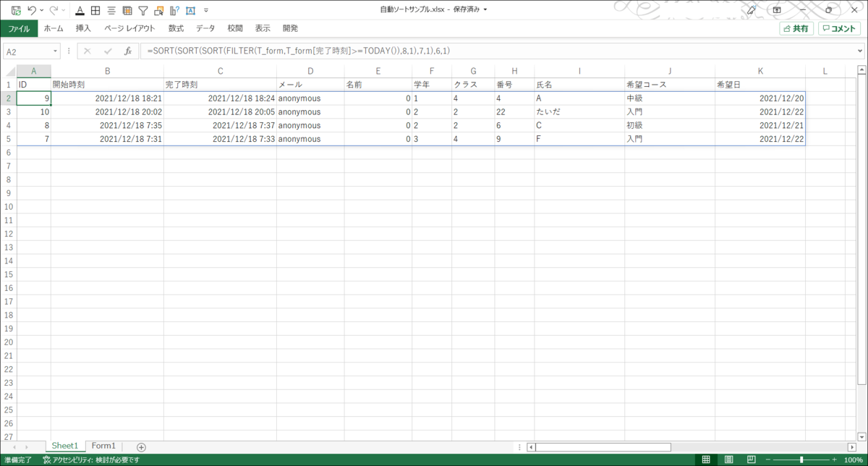Open the データ ribbon tab
This screenshot has height=466, width=868.
[x=205, y=28]
